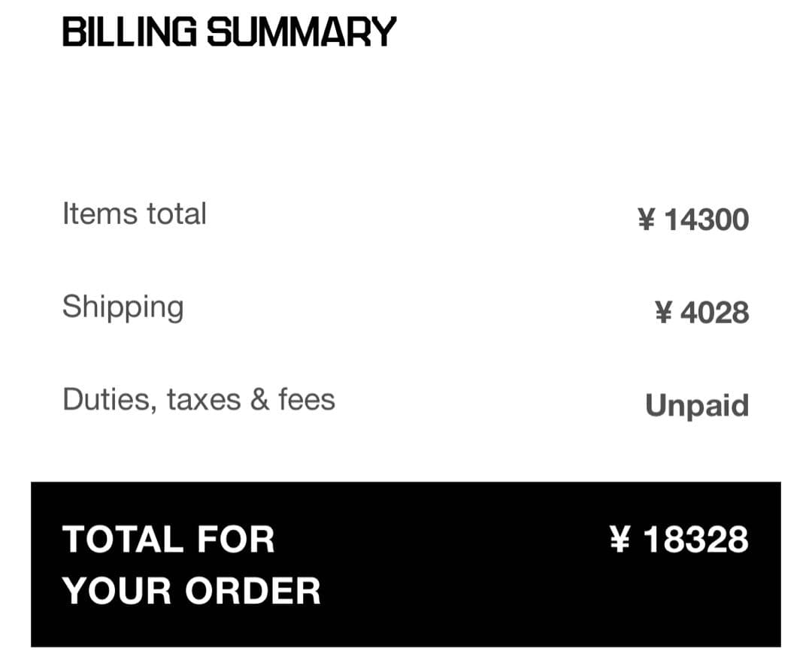Image resolution: width=812 pixels, height=663 pixels.
Task: Click the word fees
Action: [306, 400]
